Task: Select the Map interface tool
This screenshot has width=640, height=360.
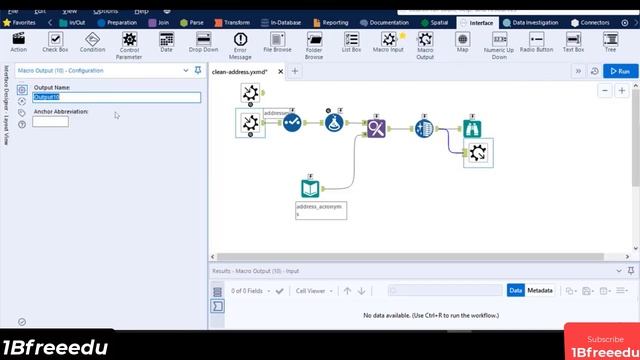Action: (462, 42)
